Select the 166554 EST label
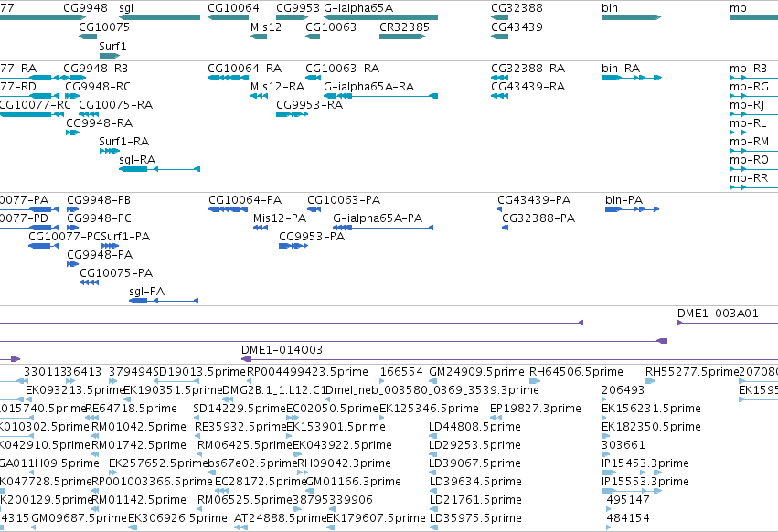778x532 pixels. [x=401, y=372]
